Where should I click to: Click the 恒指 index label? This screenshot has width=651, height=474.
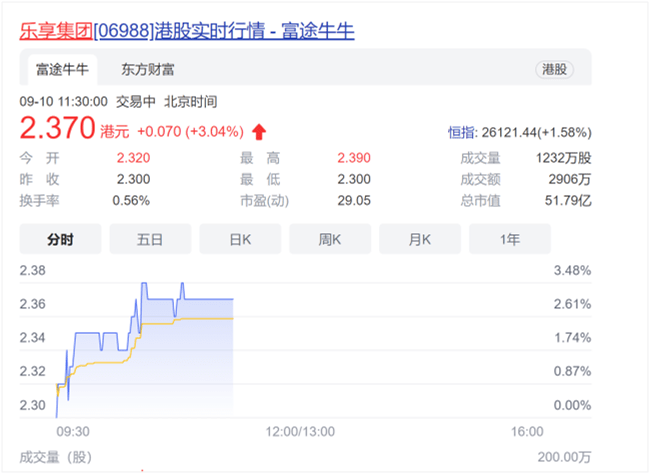pos(461,133)
